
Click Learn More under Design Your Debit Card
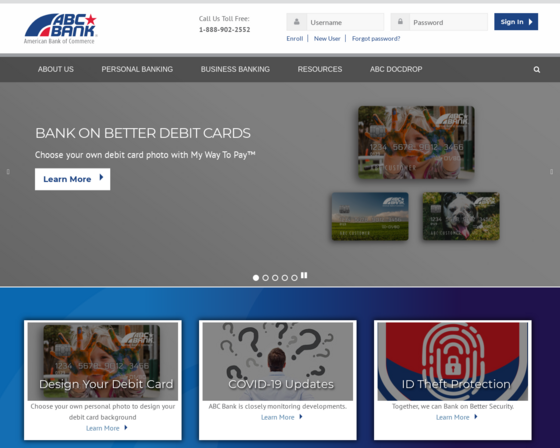(x=106, y=428)
